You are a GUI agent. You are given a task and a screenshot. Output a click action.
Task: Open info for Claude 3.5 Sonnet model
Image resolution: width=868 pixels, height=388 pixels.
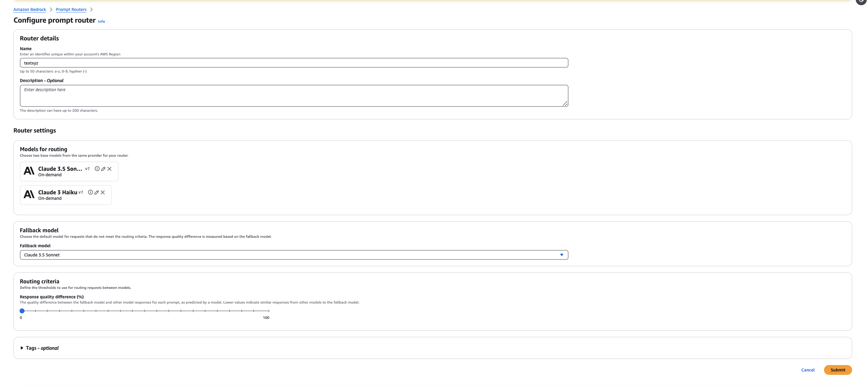[x=97, y=169]
